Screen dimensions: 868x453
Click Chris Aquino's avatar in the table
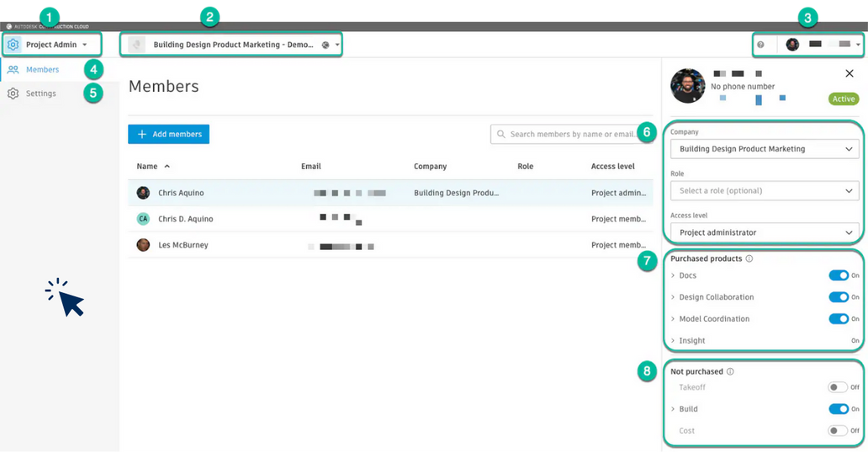(x=143, y=193)
